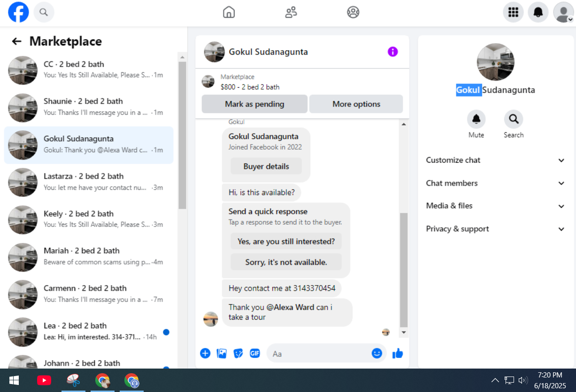The height and width of the screenshot is (392, 576).
Task: Open the Notifications bell in top bar
Action: pos(538,12)
